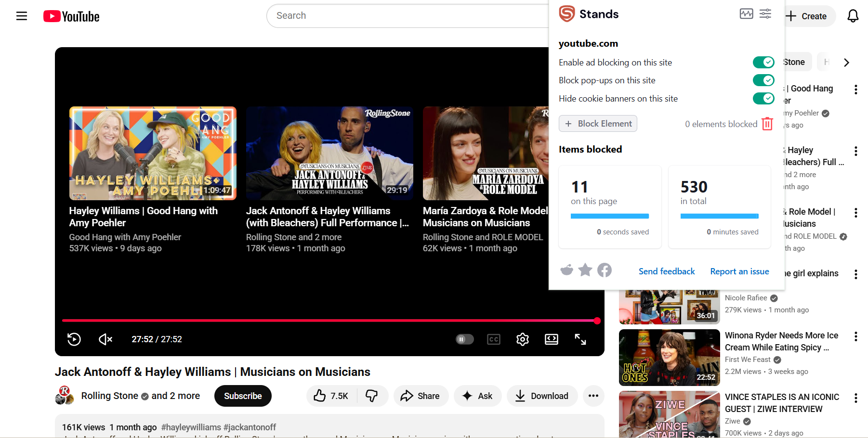The width and height of the screenshot is (868, 438).
Task: Open Stands Reddit community icon
Action: point(566,270)
